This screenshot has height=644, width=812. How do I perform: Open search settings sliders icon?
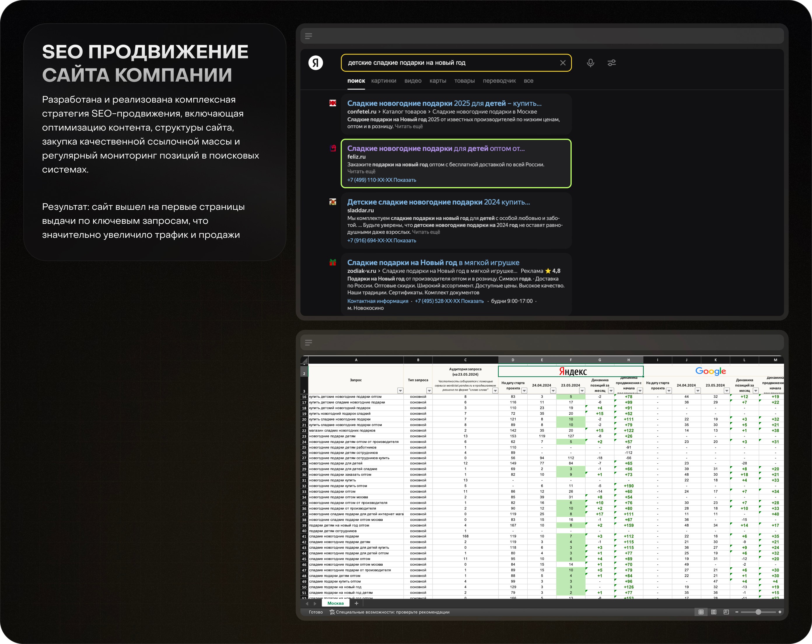(612, 63)
